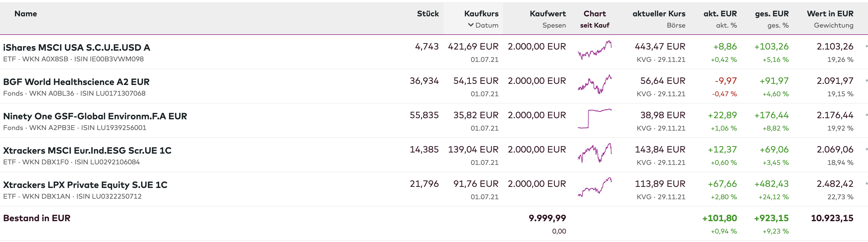The image size is (868, 242).
Task: Click the ges. EUR column header
Action: tap(772, 14)
